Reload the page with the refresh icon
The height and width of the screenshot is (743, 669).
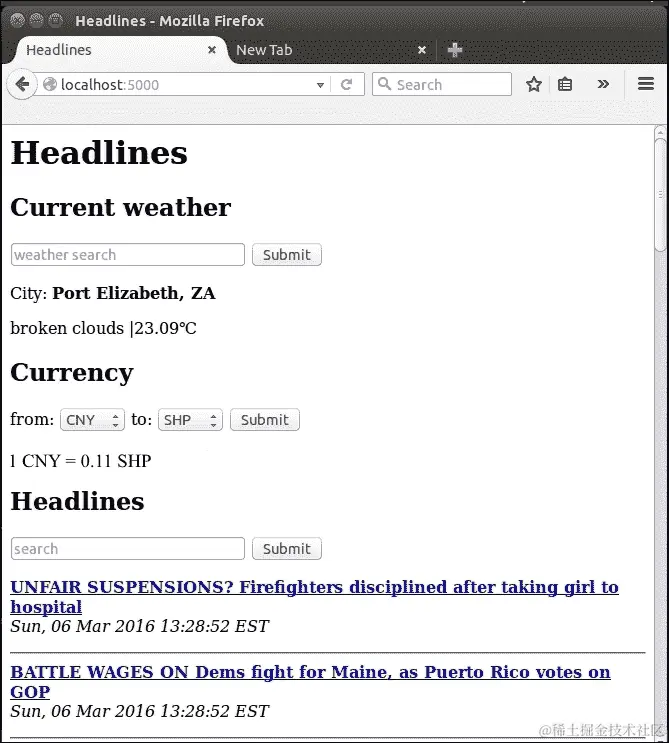click(346, 85)
